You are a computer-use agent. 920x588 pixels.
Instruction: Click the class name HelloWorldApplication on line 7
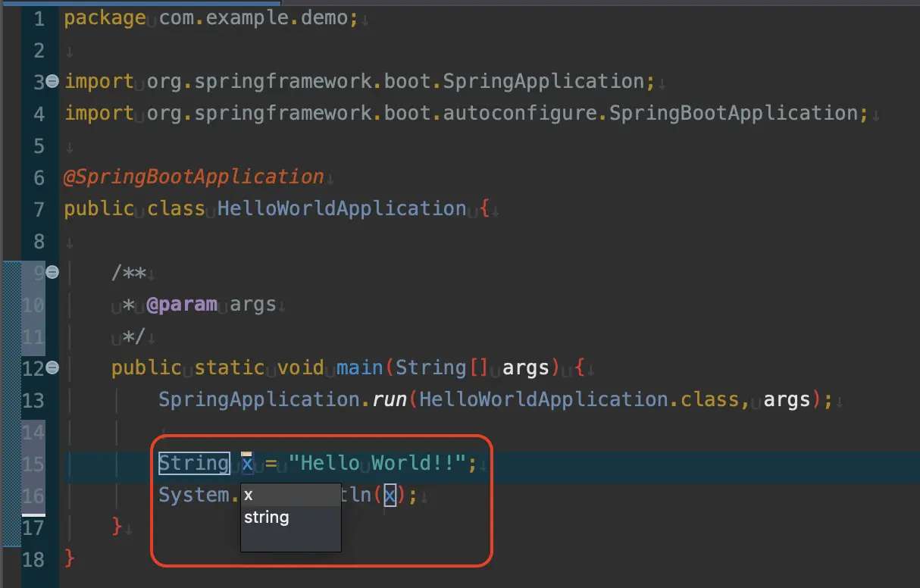(342, 208)
